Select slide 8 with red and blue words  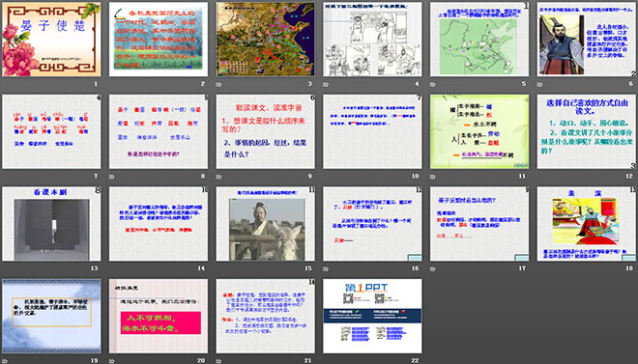(x=159, y=131)
